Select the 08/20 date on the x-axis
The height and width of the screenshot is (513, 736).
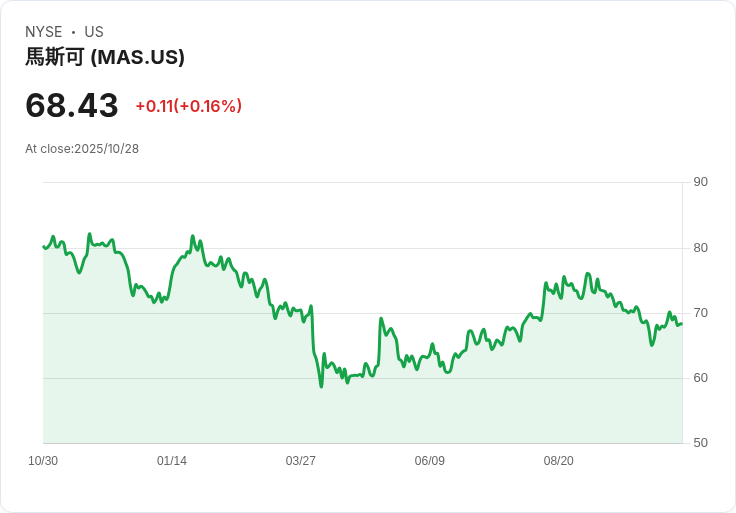tap(559, 461)
